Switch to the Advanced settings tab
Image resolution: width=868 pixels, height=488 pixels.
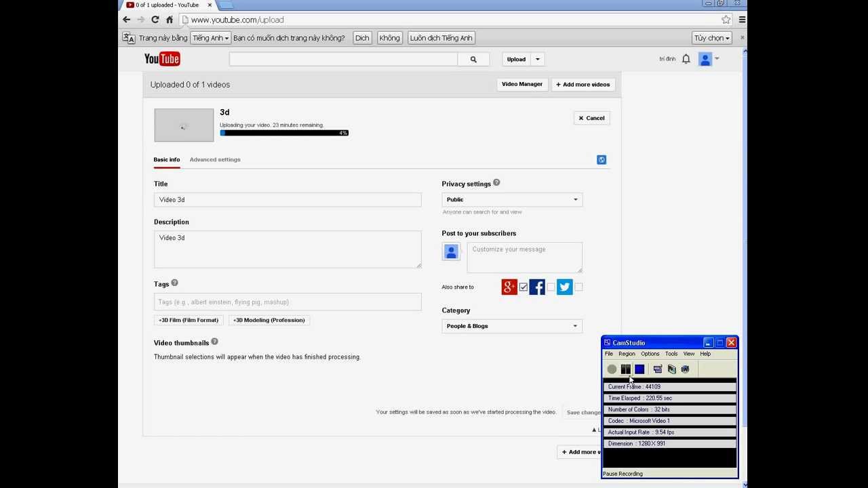pos(215,160)
